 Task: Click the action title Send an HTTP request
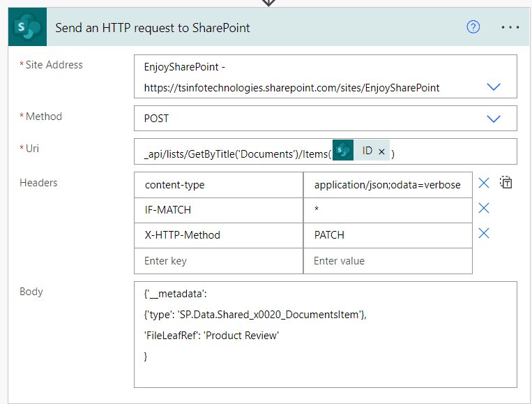tap(152, 28)
